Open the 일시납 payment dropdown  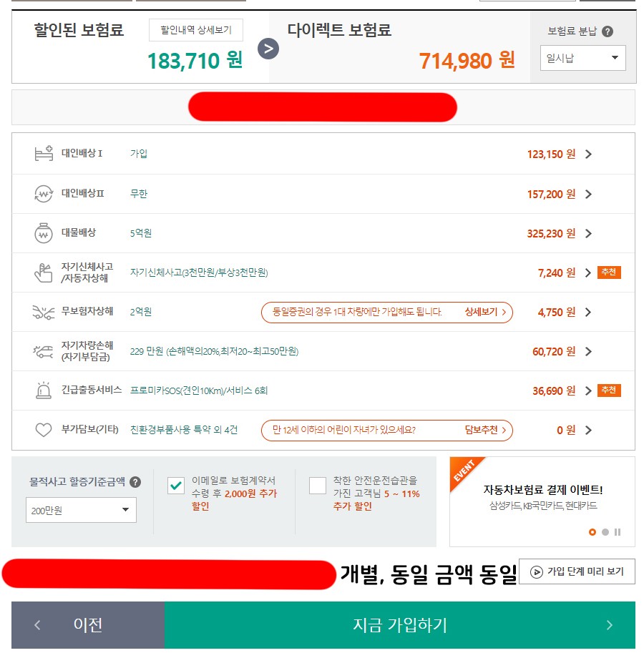coord(582,58)
